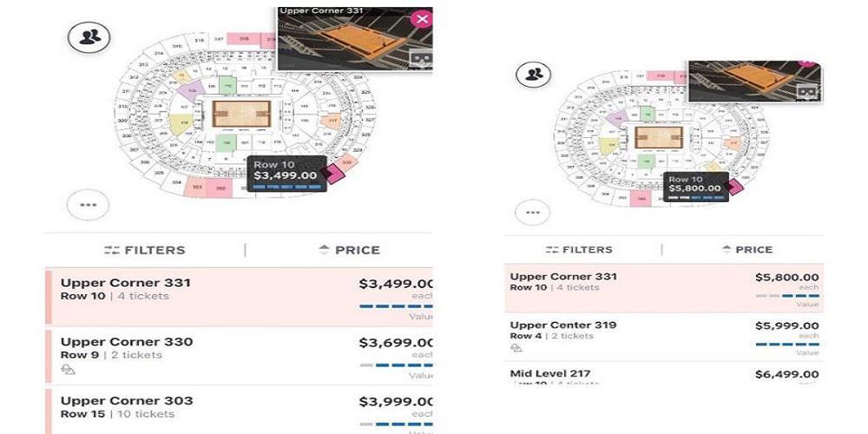The image size is (868, 434).
Task: Sort by PRICE above the $3,499 ticket list
Action: [x=350, y=250]
